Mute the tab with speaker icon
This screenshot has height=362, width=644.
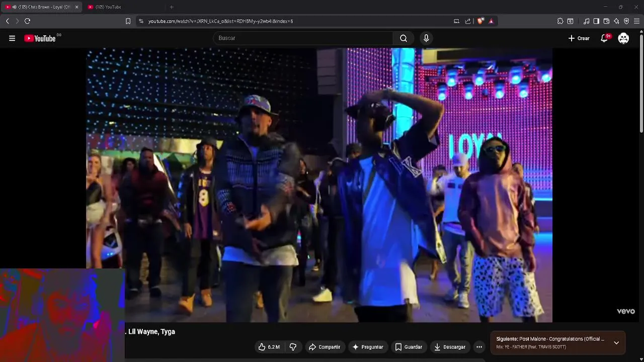pos(14,7)
